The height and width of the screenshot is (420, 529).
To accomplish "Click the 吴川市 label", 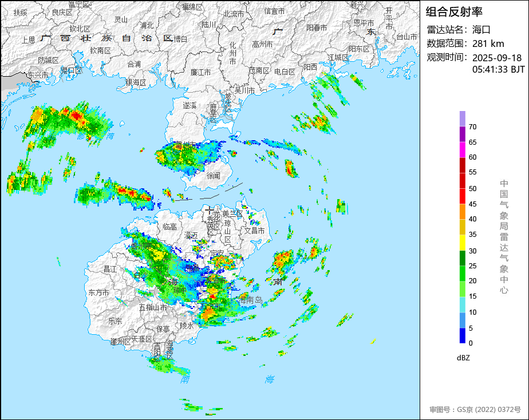I will 244,90.
